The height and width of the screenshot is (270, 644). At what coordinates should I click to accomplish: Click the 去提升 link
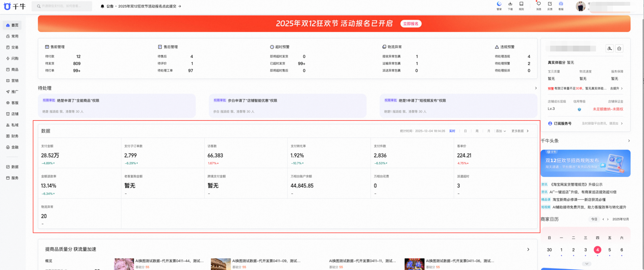point(616,89)
